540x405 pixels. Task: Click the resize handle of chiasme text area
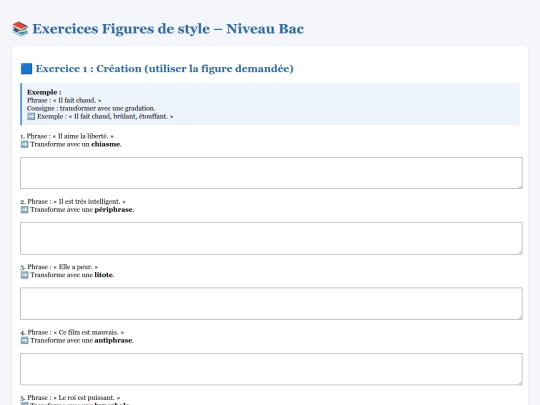click(520, 186)
